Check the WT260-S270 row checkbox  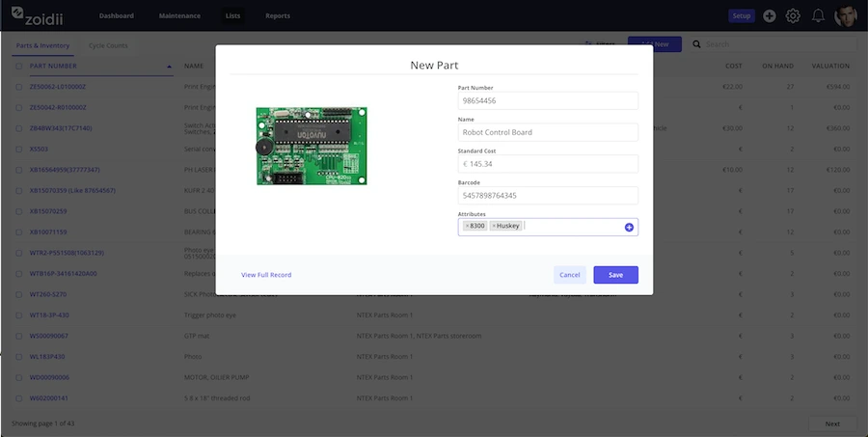coord(19,294)
